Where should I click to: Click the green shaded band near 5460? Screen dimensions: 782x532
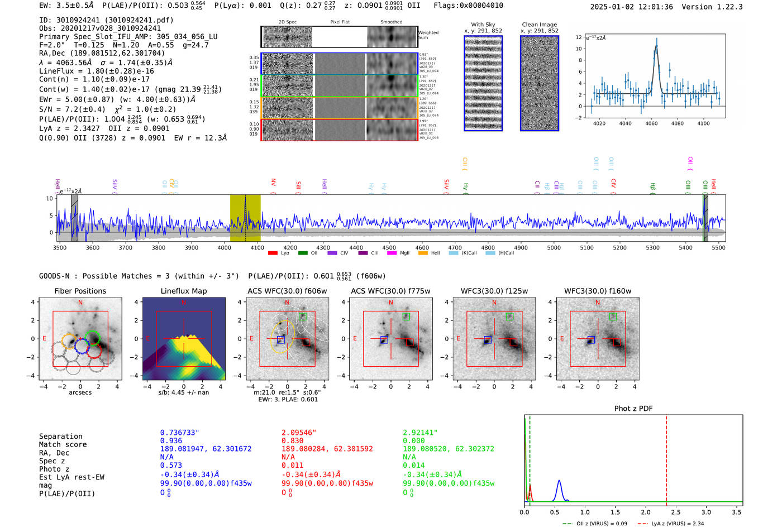point(705,218)
